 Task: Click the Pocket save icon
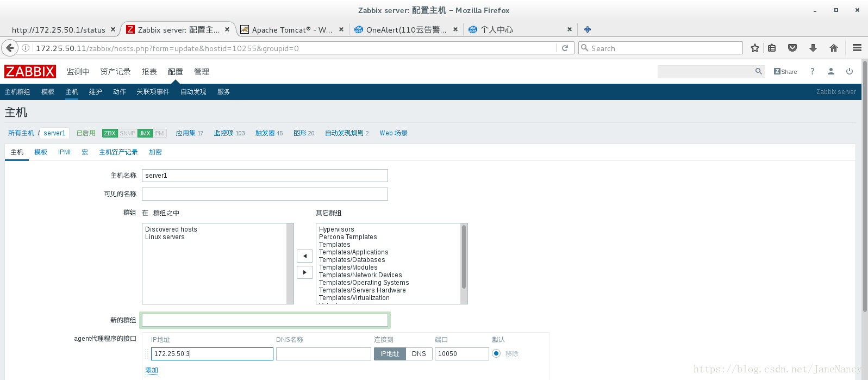pyautogui.click(x=792, y=48)
